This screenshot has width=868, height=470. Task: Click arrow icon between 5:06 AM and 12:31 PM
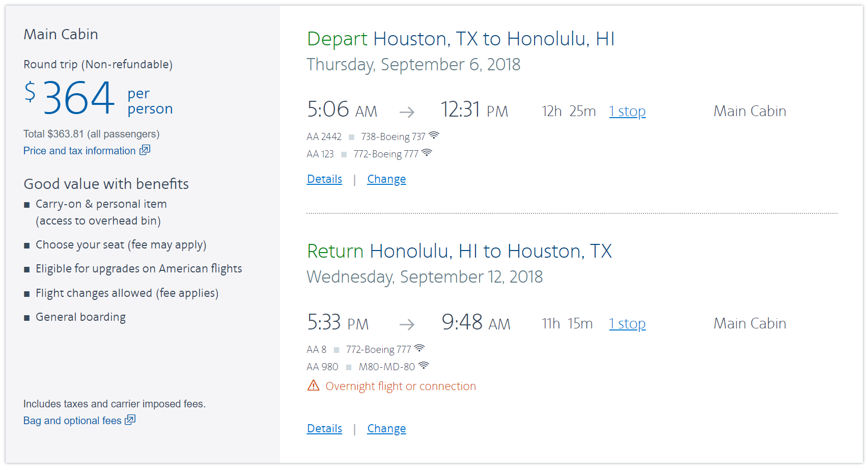tap(407, 112)
